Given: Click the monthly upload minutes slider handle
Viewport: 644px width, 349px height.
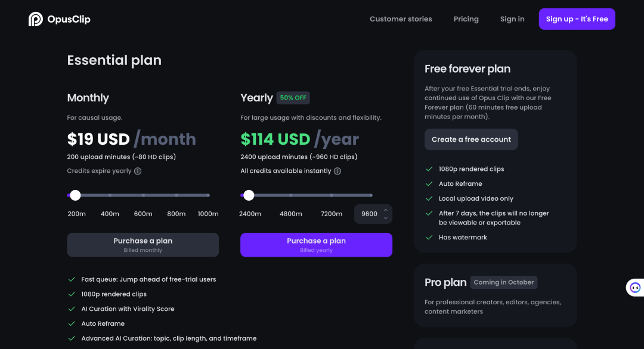Looking at the screenshot, I should (75, 195).
